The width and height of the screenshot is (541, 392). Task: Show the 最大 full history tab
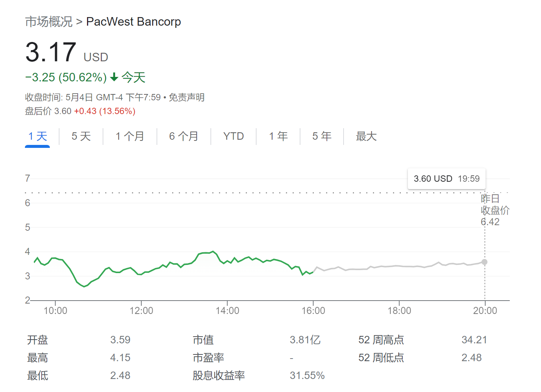point(366,136)
